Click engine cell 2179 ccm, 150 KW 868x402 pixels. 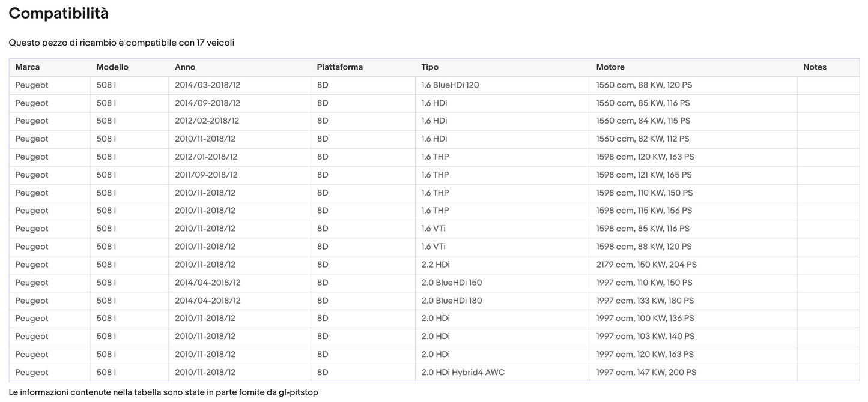click(x=646, y=265)
